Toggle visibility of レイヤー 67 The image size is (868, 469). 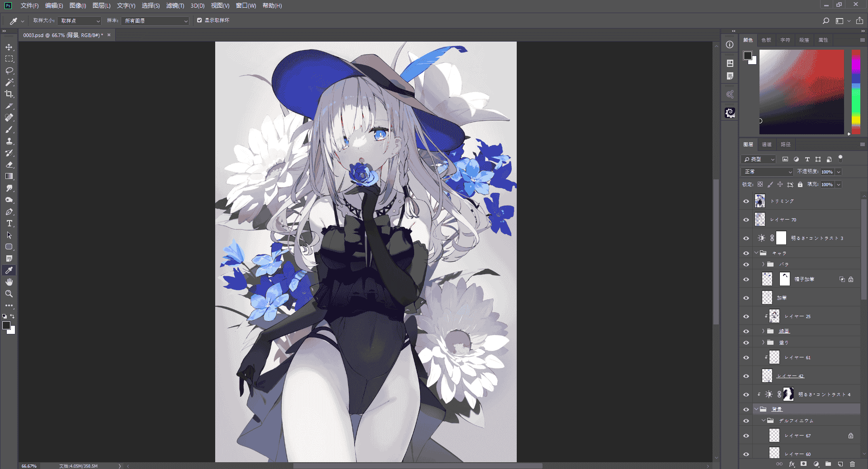point(746,436)
